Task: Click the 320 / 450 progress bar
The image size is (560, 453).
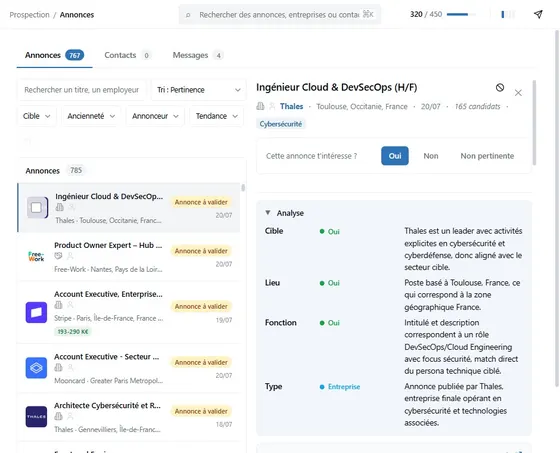Action: (461, 14)
